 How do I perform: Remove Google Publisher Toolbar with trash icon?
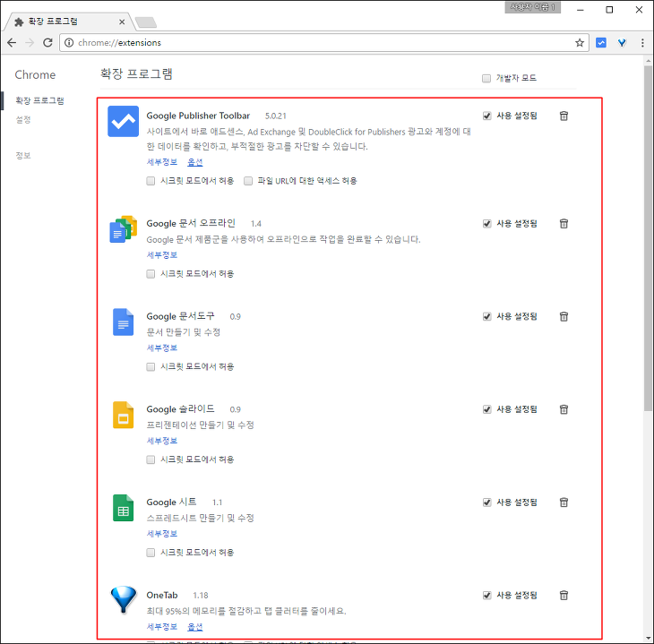click(x=564, y=116)
